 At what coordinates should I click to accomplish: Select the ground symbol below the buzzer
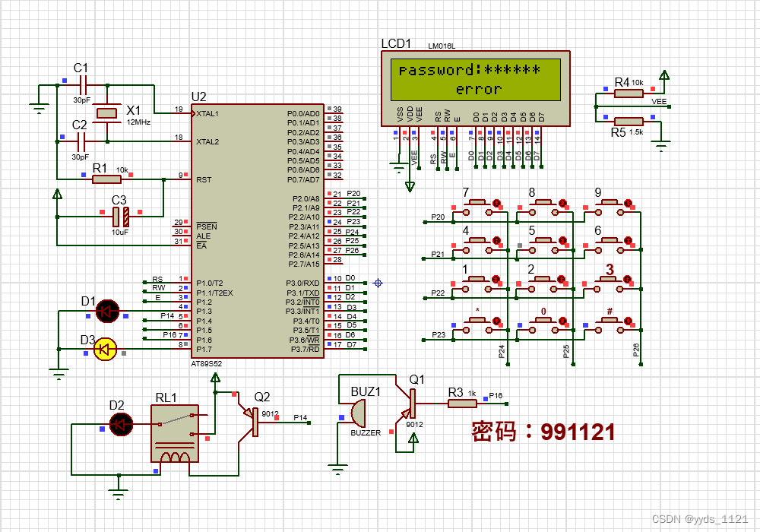[338, 470]
